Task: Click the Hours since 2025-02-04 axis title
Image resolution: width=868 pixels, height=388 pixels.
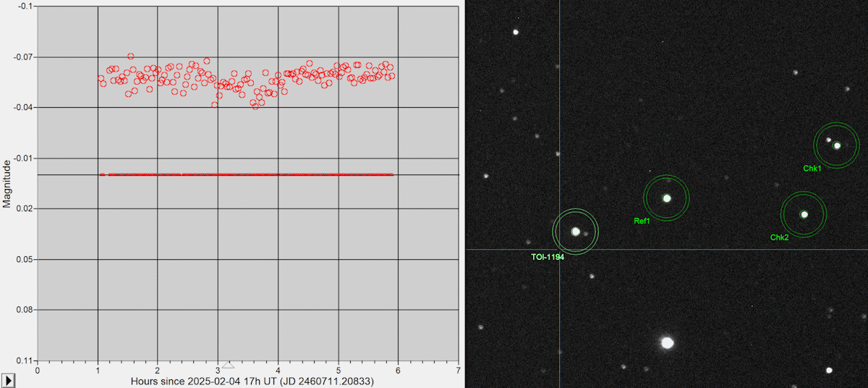Action: (252, 381)
